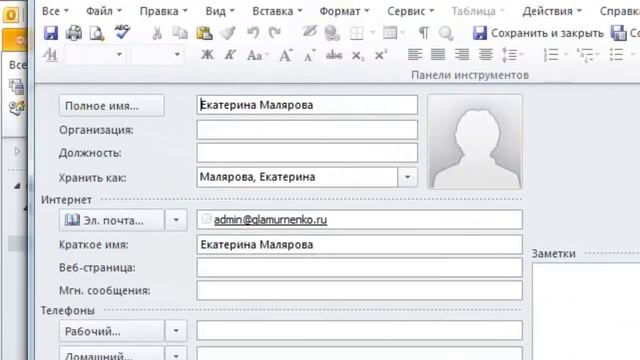Click the contact photo placeholder
Image resolution: width=640 pixels, height=360 pixels.
click(475, 142)
